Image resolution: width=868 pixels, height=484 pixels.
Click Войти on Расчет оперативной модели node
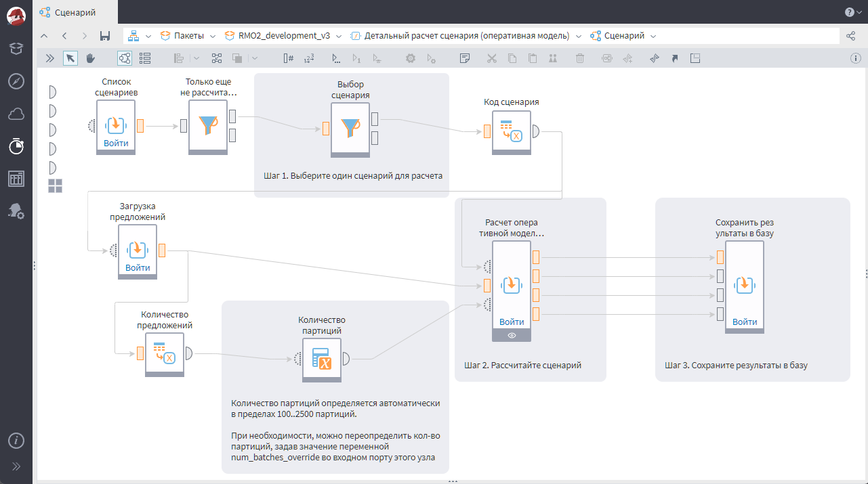512,322
